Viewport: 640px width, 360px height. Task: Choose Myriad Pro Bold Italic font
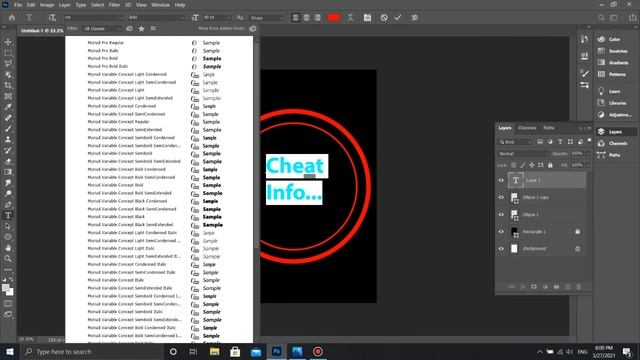[x=108, y=66]
